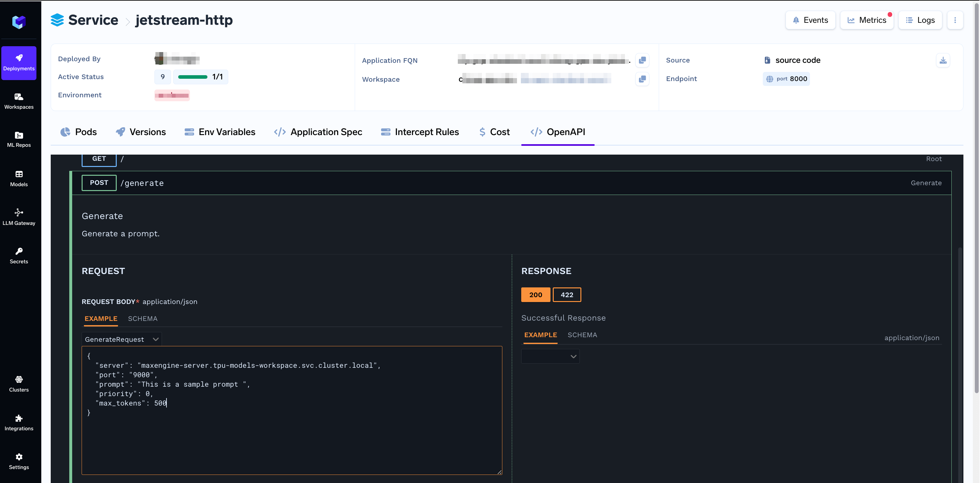Open Events panel
980x483 pixels.
click(810, 20)
